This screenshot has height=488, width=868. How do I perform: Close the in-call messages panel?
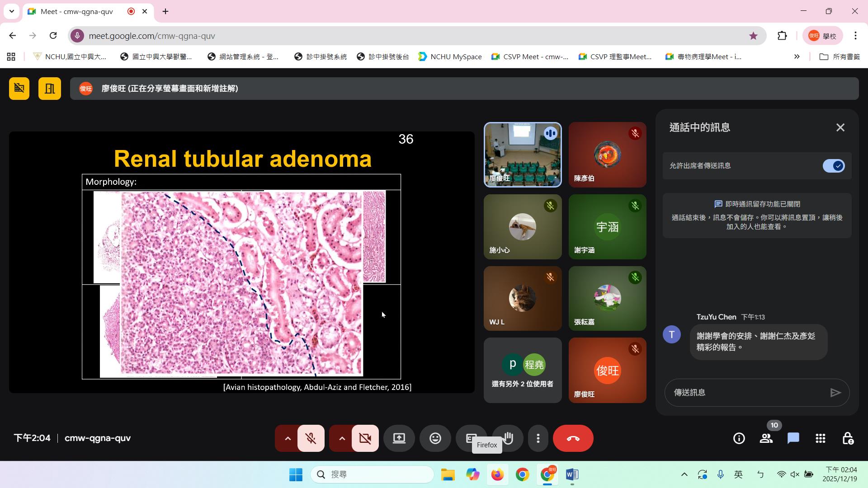[x=840, y=128]
